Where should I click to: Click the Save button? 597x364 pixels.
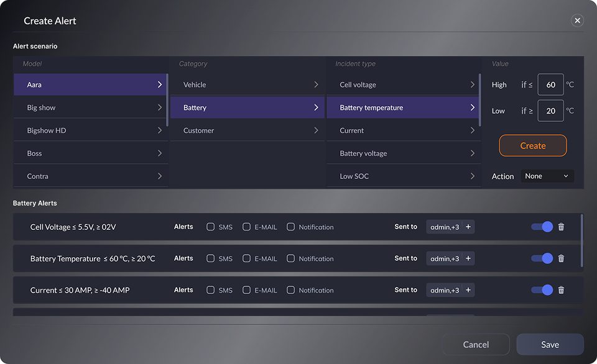550,345
